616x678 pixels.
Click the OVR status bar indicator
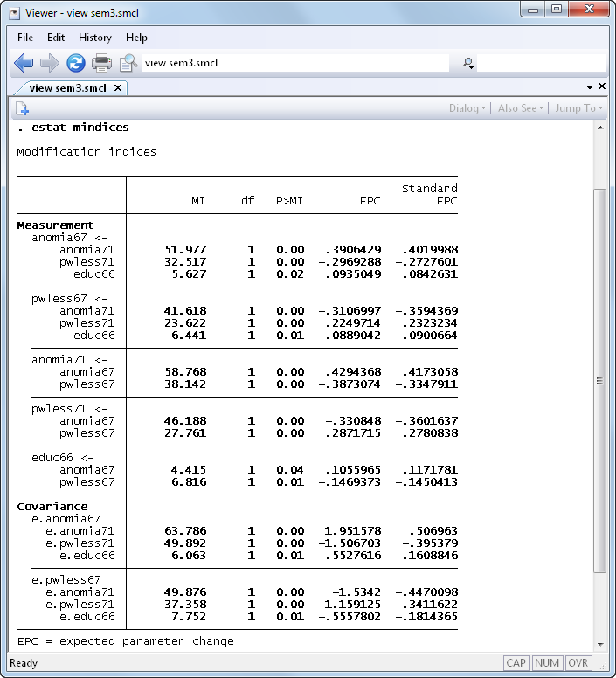[578, 663]
